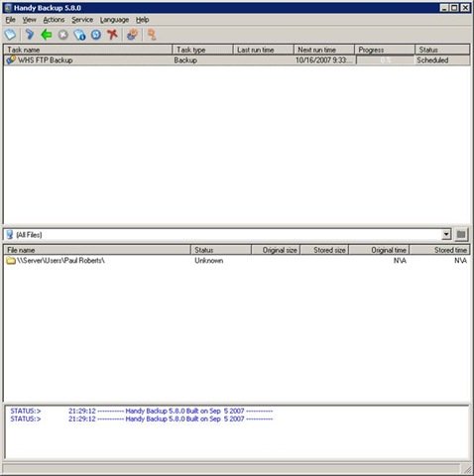Click the WHS FTP Backup task icon

[11, 59]
